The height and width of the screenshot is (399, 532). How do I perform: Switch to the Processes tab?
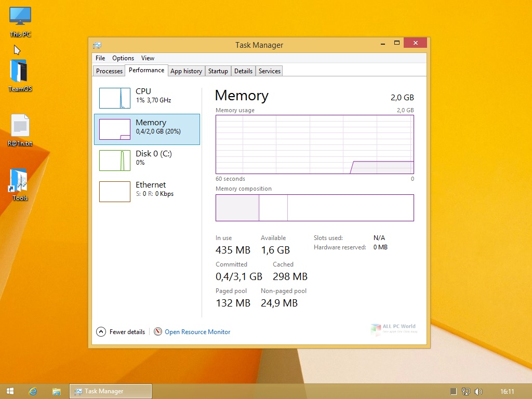tap(109, 71)
